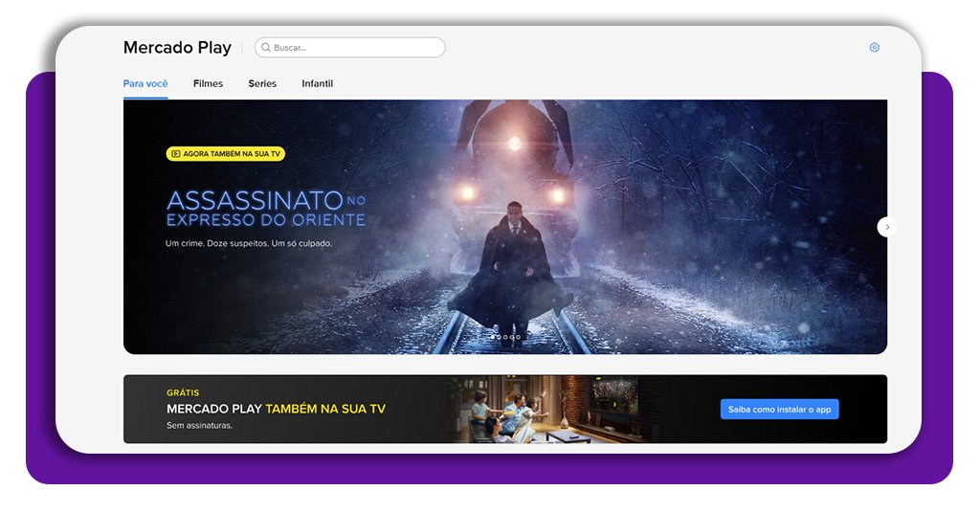
Task: Click the Mercado Play logo
Action: 177,48
